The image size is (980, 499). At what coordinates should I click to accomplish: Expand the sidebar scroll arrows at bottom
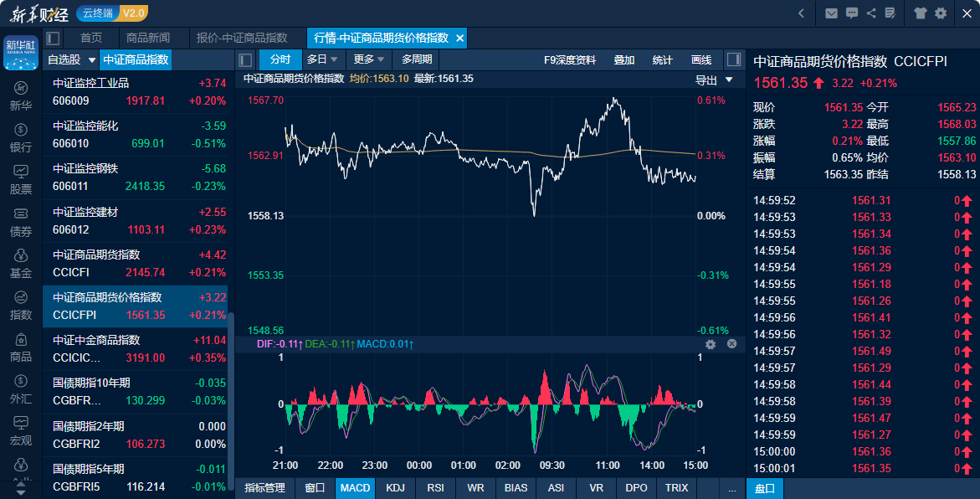[x=21, y=488]
